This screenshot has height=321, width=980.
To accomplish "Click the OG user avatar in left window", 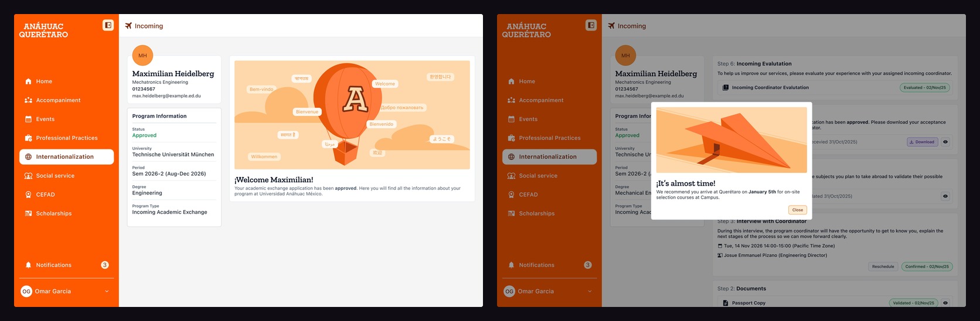I will click(26, 291).
